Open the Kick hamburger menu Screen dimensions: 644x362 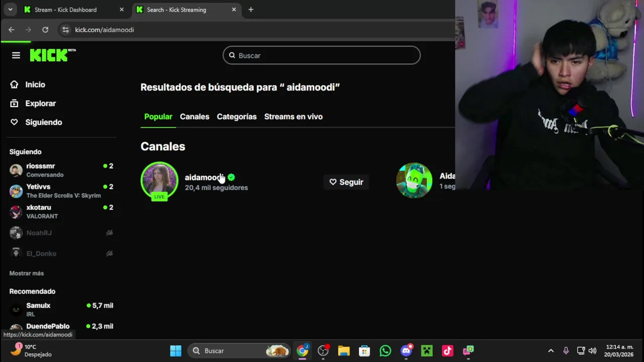click(x=16, y=55)
